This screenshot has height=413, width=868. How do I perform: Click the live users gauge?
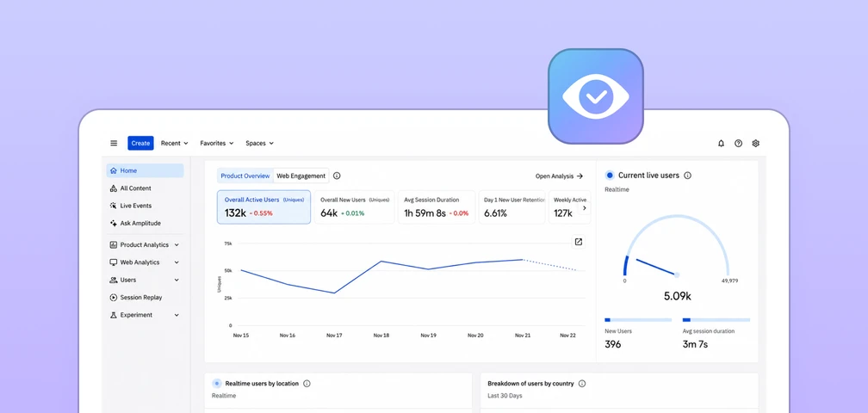coord(677,246)
